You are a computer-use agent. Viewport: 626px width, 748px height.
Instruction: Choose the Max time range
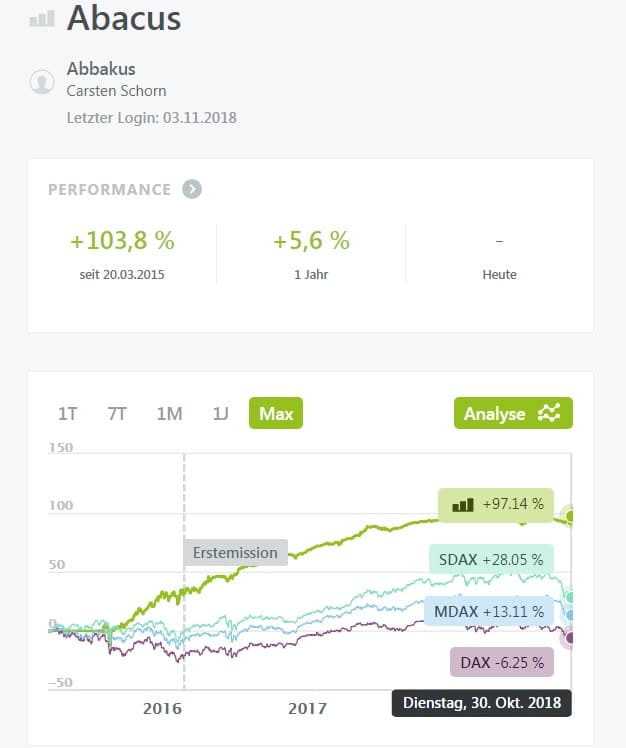(275, 413)
